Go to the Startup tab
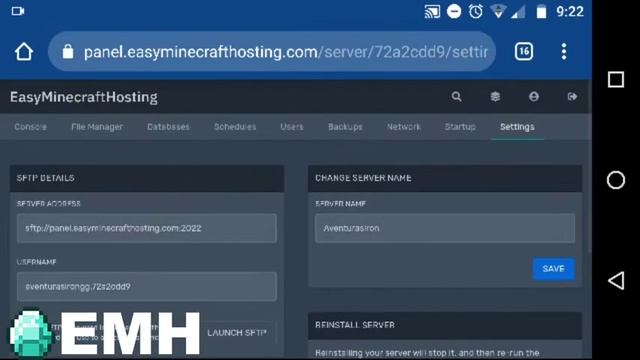 460,127
